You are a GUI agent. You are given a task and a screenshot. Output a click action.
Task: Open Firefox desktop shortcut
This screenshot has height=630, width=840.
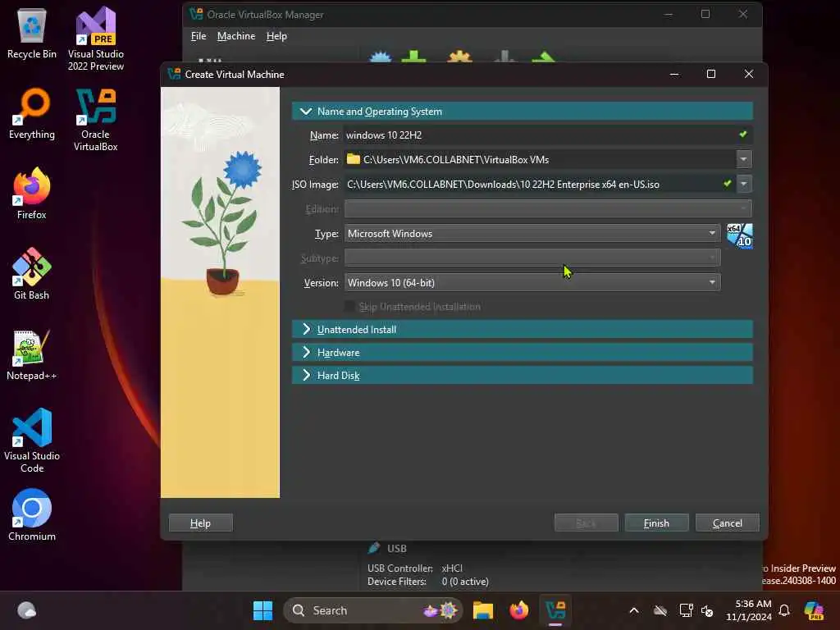point(32,193)
